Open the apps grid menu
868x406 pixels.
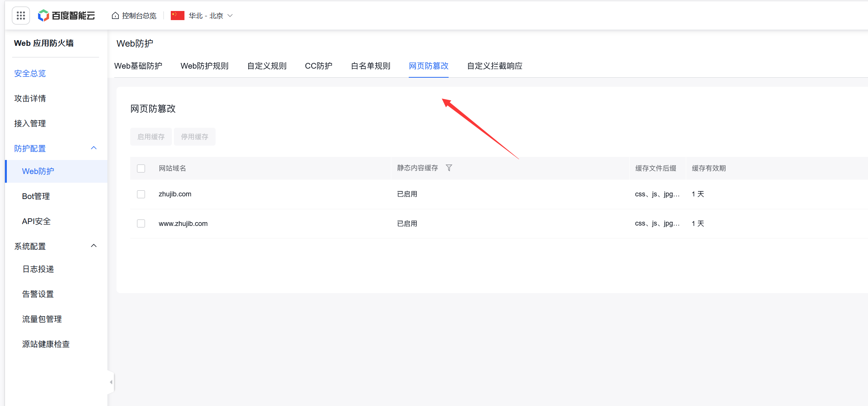[21, 15]
